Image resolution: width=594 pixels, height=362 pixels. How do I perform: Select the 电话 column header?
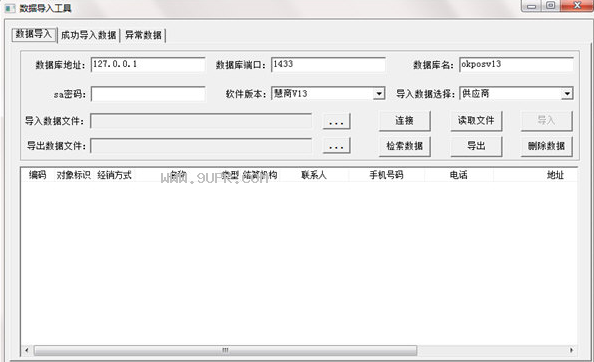(459, 175)
